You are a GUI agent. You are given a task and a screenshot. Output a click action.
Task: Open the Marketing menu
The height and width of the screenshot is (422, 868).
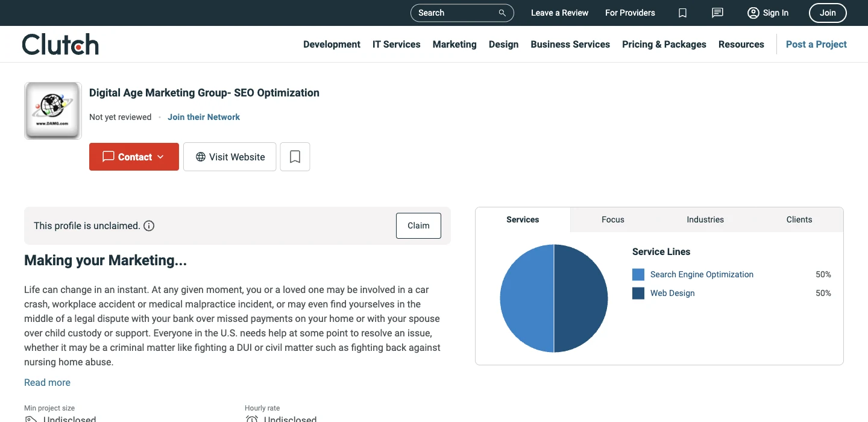coord(454,44)
